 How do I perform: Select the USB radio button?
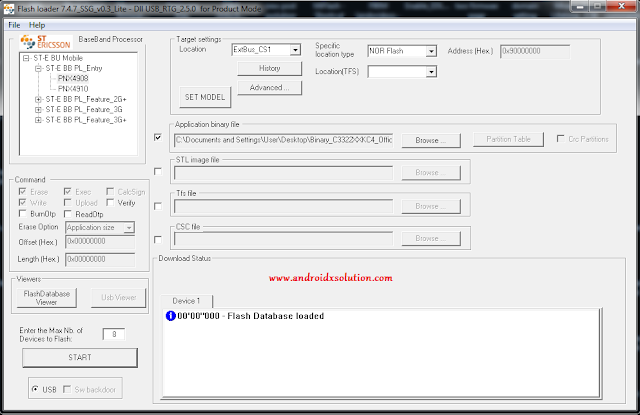(x=35, y=389)
